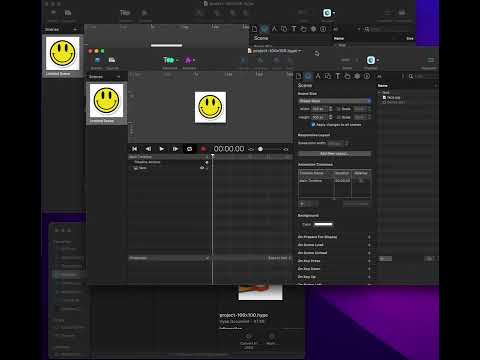
Task: Open the scene size preset dropdown
Action: [x=334, y=101]
